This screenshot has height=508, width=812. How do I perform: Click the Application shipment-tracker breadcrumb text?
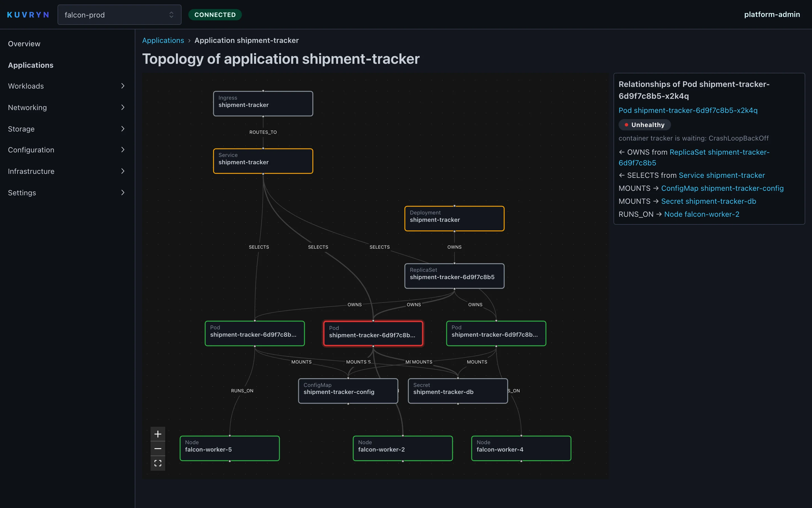point(247,40)
